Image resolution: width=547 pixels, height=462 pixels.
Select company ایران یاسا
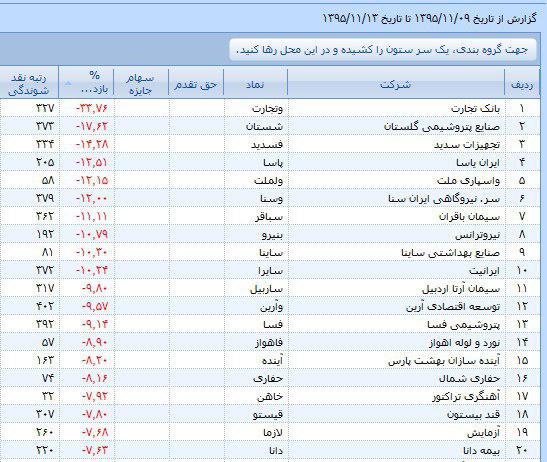(x=478, y=163)
